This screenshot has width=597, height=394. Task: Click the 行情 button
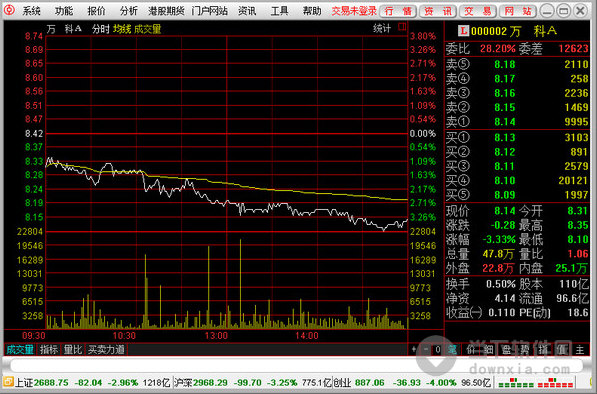point(398,11)
